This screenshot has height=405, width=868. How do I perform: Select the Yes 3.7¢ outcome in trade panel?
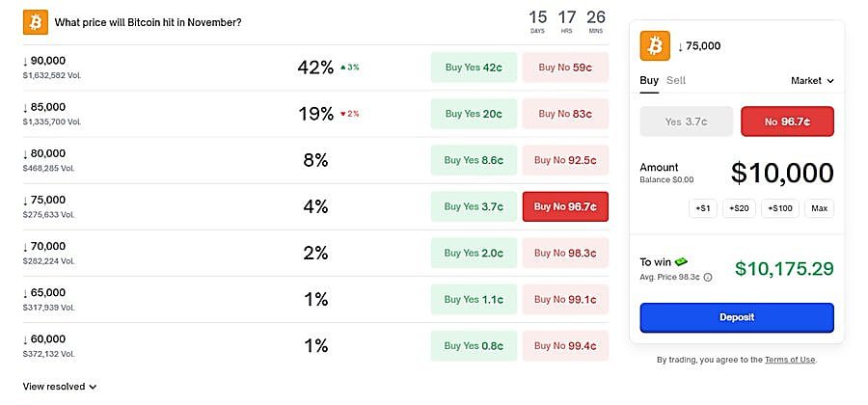pos(686,121)
